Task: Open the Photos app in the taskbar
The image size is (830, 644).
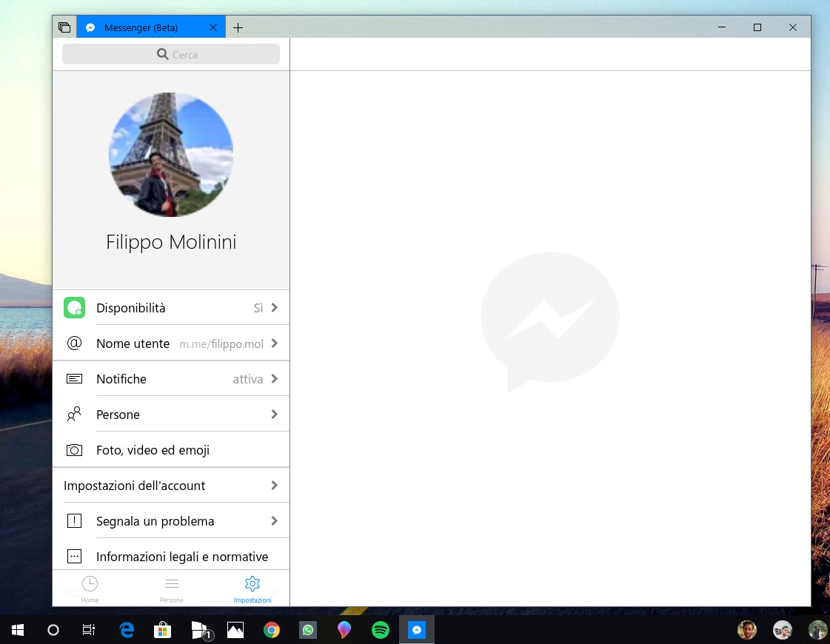Action: point(235,630)
